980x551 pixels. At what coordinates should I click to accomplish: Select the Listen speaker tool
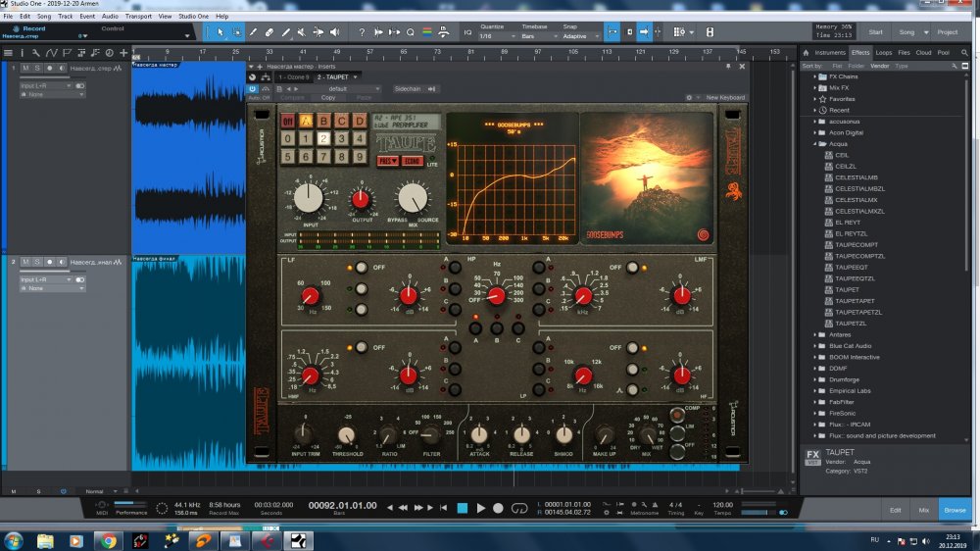tap(335, 32)
